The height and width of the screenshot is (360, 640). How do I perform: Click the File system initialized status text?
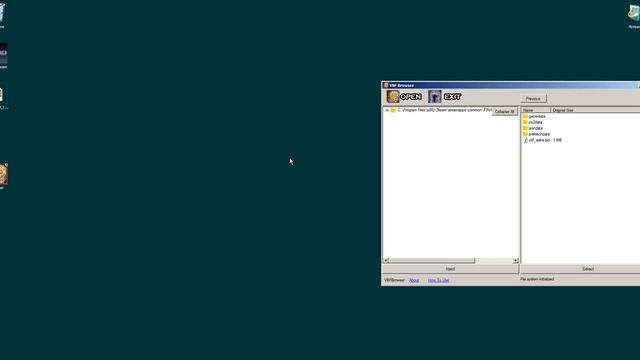coord(537,279)
